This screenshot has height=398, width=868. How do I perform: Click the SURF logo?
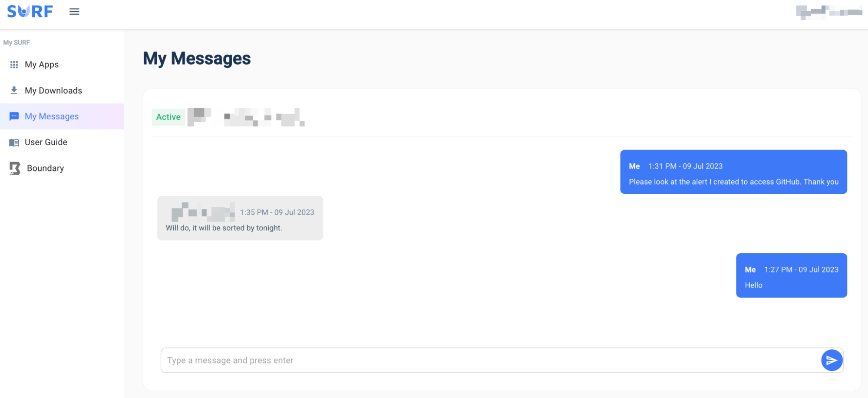[30, 11]
